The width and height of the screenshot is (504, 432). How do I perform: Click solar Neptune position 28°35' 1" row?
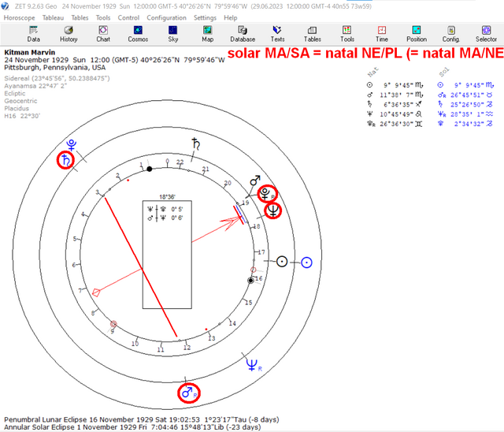tap(465, 114)
